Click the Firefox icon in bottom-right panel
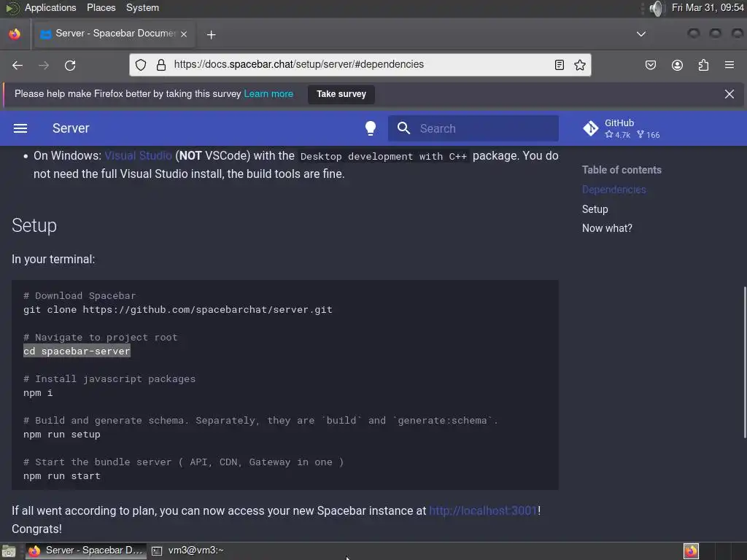Screen dimensions: 747x560 click(x=691, y=551)
